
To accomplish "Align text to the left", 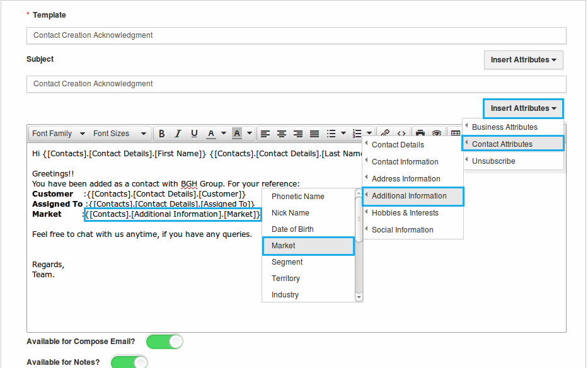I will [265, 134].
